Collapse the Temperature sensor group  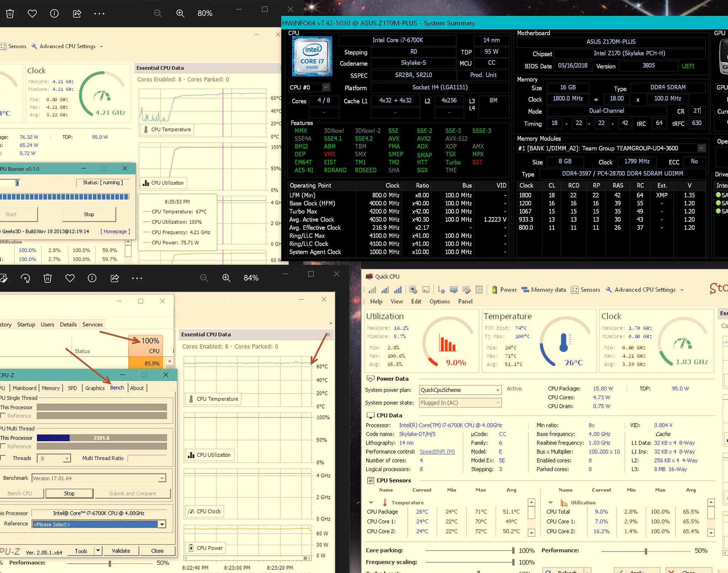point(371,502)
